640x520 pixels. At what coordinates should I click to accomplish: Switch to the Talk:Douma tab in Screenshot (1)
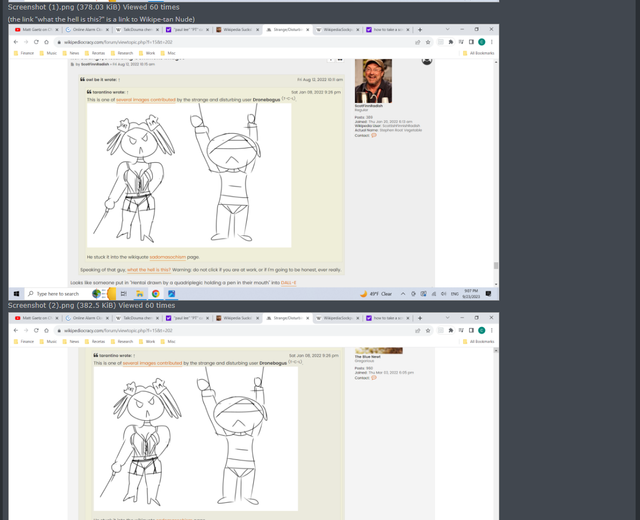click(x=138, y=30)
